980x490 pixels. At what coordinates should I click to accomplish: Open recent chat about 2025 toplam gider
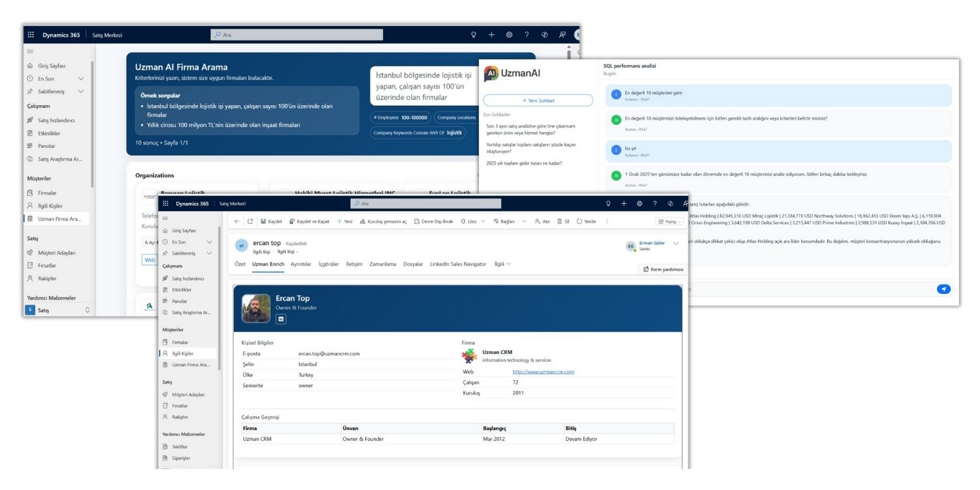point(524,163)
